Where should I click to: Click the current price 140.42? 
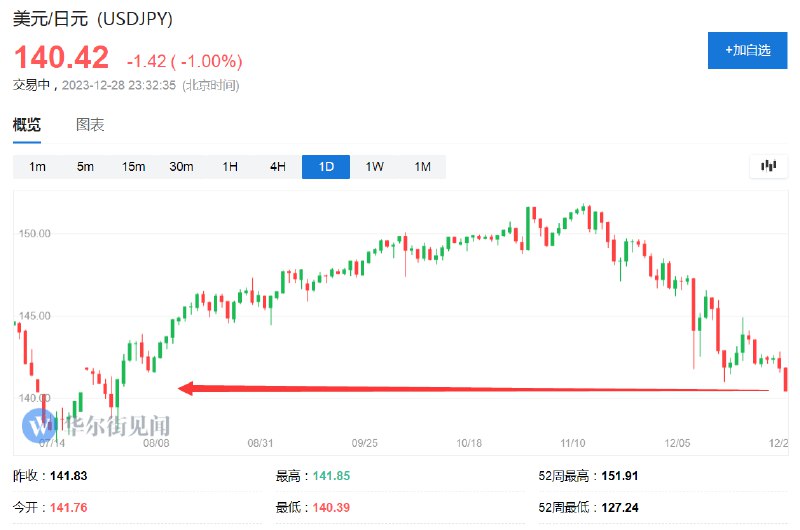point(61,57)
